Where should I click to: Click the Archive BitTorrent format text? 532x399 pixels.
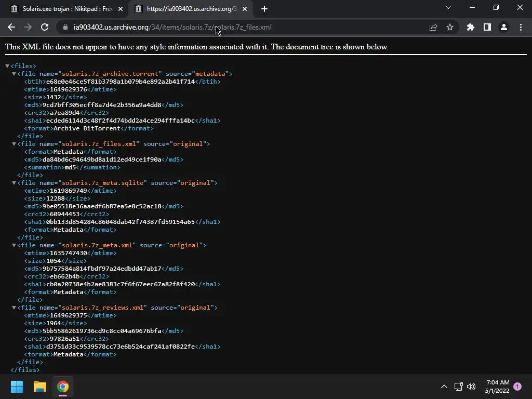[x=87, y=128]
